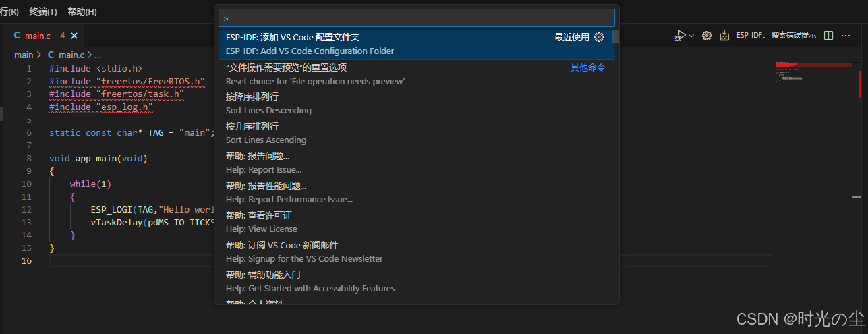Click the command list scrollbar thumb
This screenshot has width=868, height=334.
pos(616,37)
